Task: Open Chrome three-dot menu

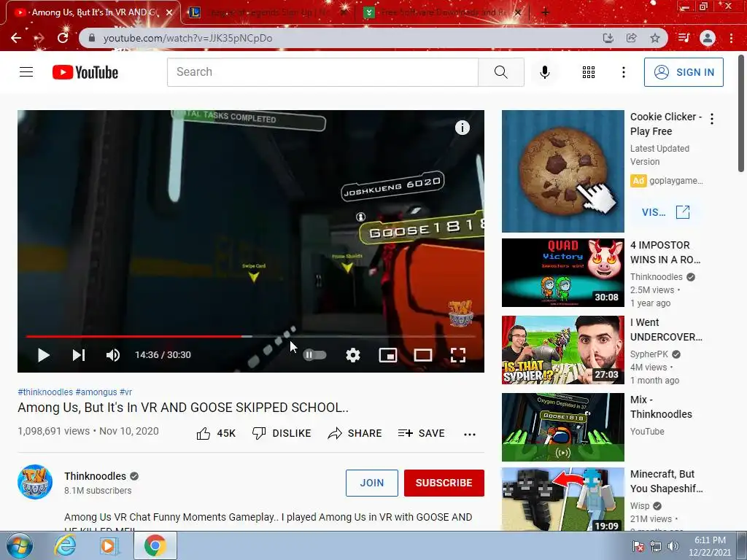Action: point(731,38)
